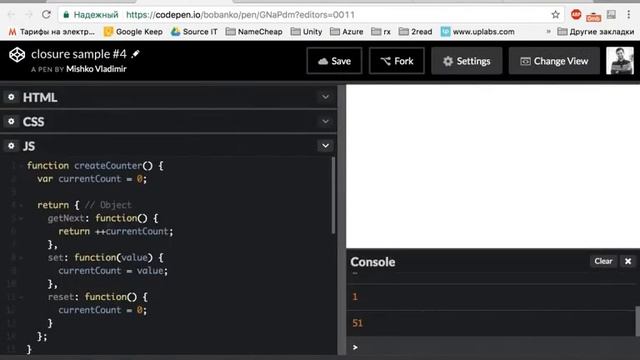Open Azure bookmarks folder
Viewport: 640px width, 360px height.
(x=347, y=31)
